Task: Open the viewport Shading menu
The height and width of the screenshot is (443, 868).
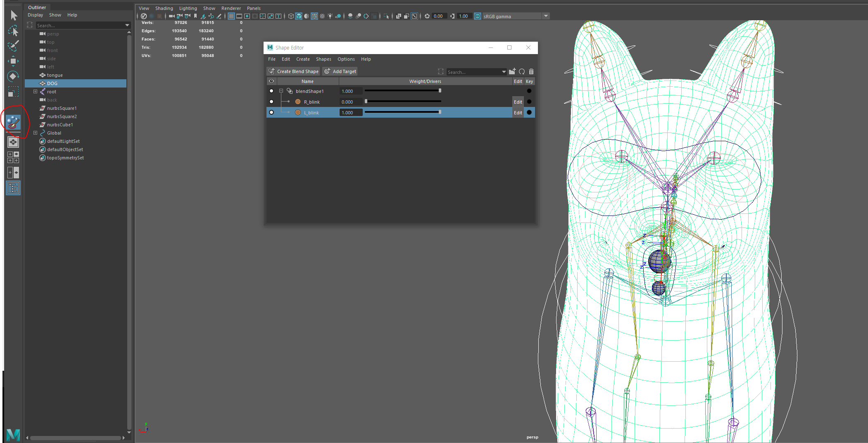Action: pyautogui.click(x=164, y=8)
